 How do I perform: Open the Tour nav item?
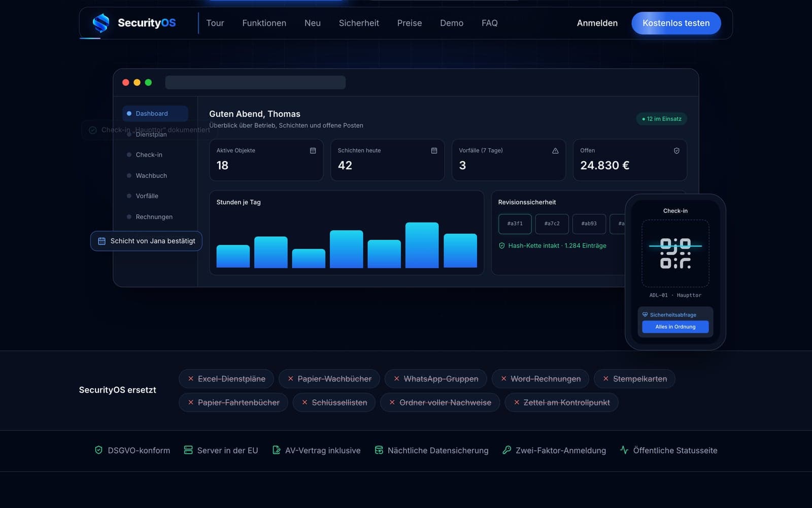[215, 23]
